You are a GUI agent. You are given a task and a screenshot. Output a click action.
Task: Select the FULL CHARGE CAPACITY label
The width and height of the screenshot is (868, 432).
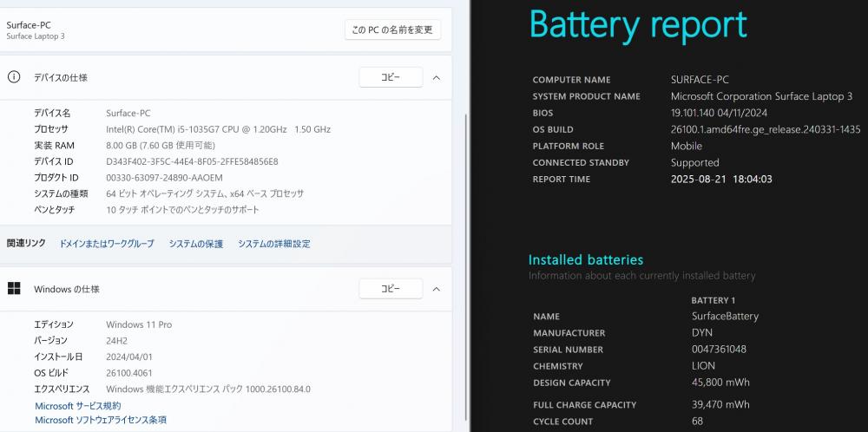tap(584, 405)
